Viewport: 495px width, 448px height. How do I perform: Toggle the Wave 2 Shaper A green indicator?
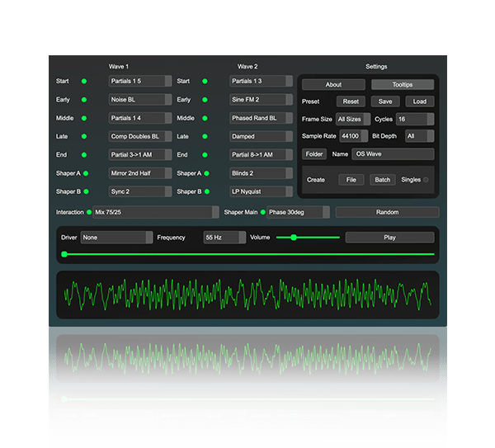coord(205,173)
